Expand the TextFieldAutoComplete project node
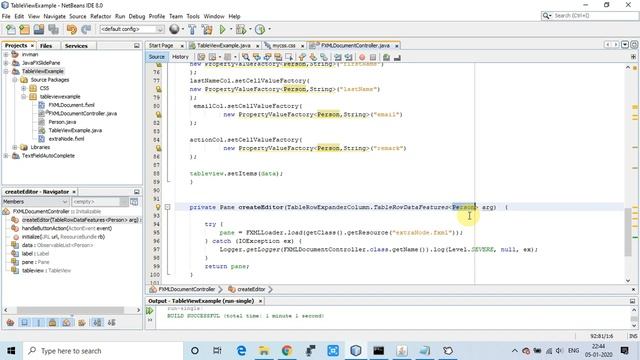 pos(6,156)
